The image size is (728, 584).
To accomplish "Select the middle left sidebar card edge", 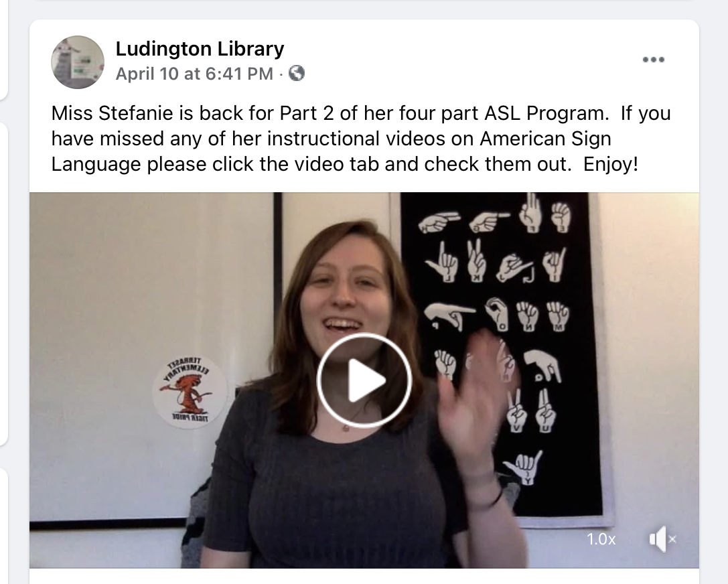I will (4, 284).
